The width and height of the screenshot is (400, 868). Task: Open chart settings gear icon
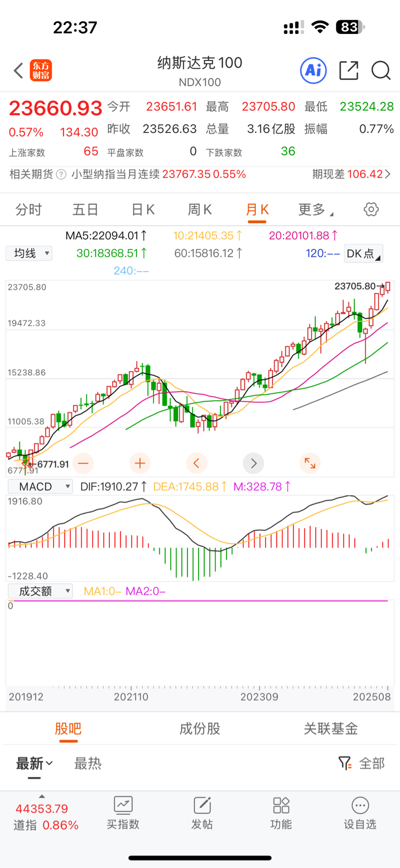click(371, 210)
